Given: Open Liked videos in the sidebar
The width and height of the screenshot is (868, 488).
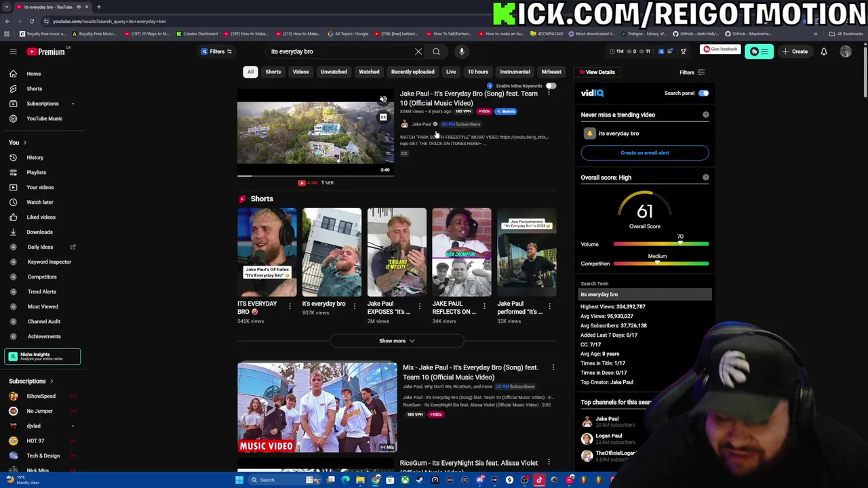Looking at the screenshot, I should coord(41,217).
